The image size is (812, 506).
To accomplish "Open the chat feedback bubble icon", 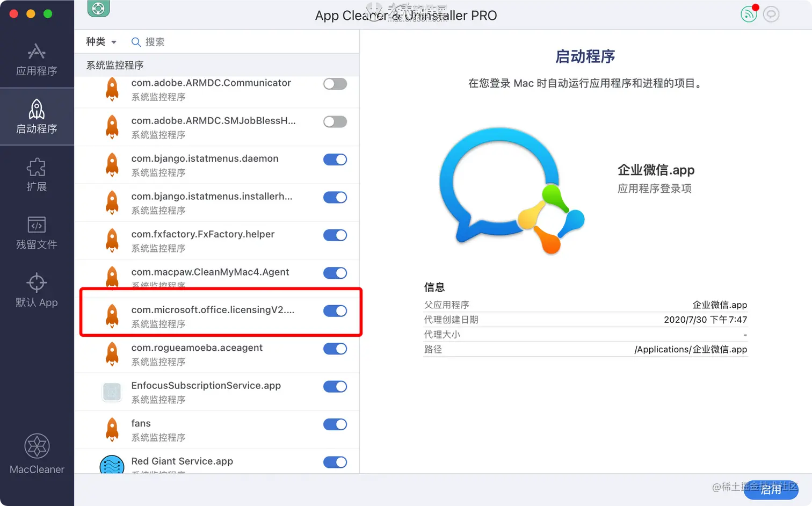I will 771,14.
